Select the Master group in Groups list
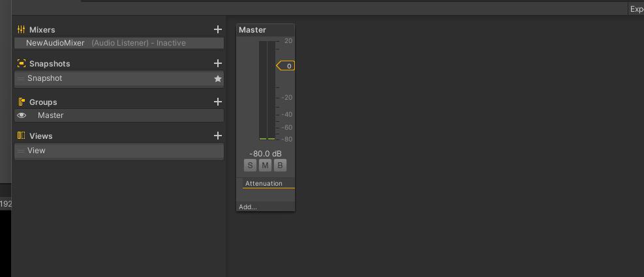Screen dimensions: 644x277 coord(119,115)
